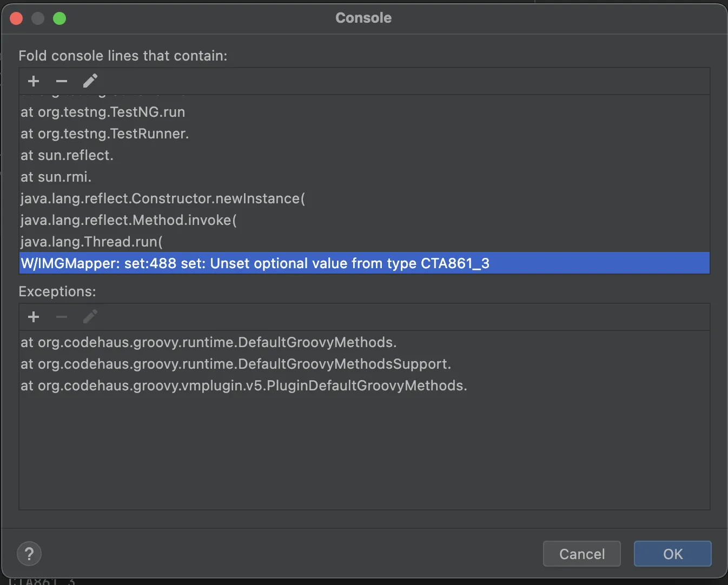Select the DefaultGroovyMethods. exception entry
728x585 pixels.
209,342
